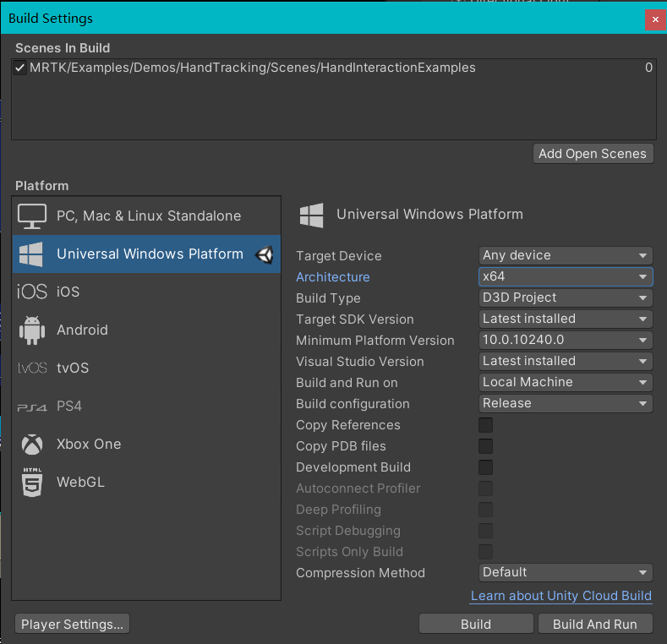Expand the Compression Method dropdown
Viewport: 667px width, 644px height.
tap(566, 572)
